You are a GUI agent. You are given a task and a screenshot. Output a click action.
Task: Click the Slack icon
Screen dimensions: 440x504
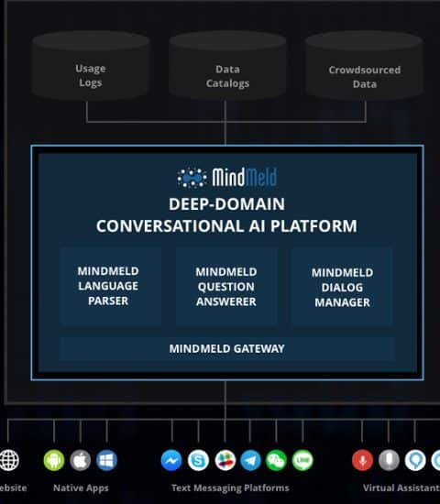point(225,460)
